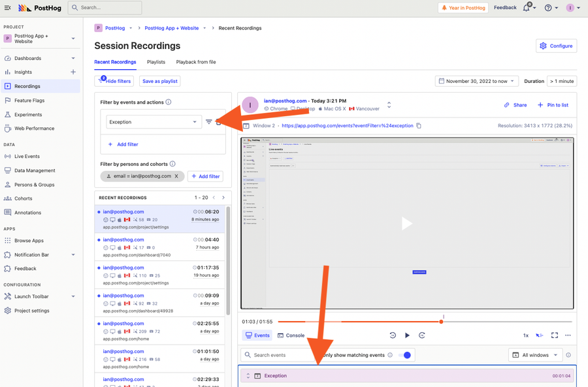Toggle skip inactivity icon
Screen dimensions: 588x387
(540, 335)
